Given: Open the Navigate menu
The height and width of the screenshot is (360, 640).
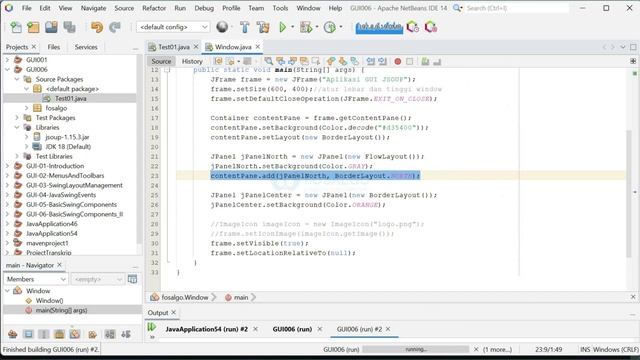Looking at the screenshot, I should pyautogui.click(x=93, y=8).
